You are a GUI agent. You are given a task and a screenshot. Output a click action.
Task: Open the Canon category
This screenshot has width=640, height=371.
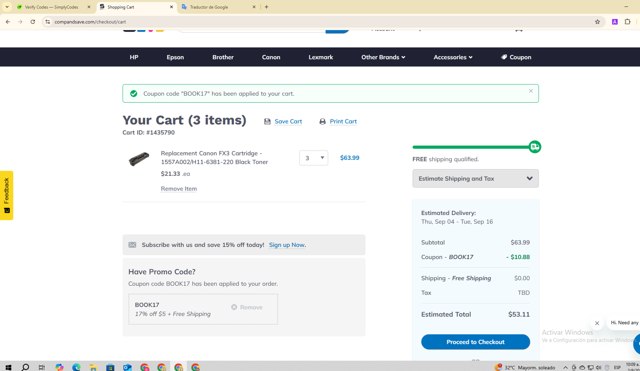point(271,57)
